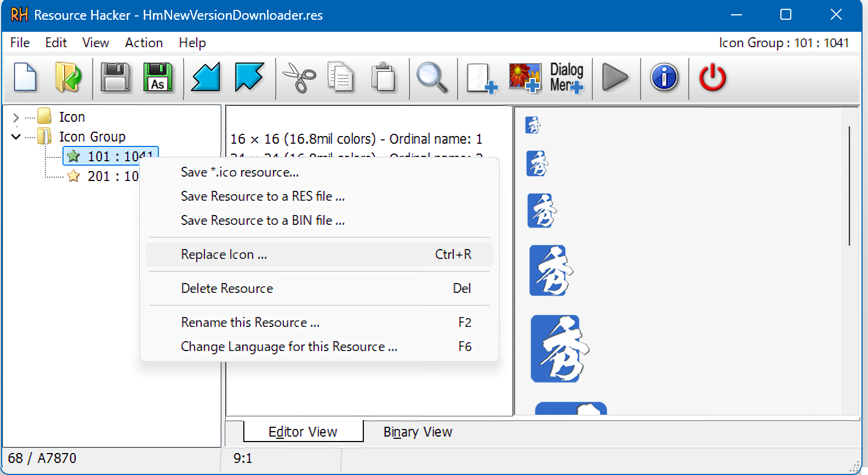
Task: Click the Cut scissors toolbar icon
Action: point(299,77)
